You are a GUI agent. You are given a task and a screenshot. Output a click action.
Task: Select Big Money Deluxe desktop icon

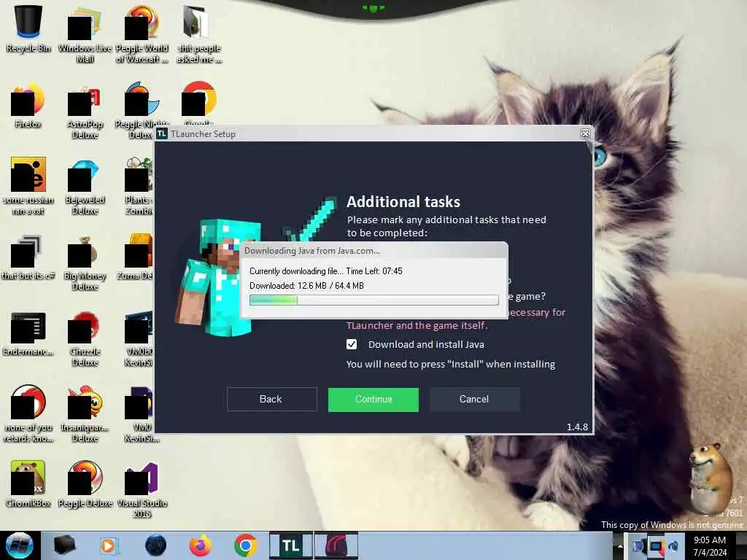[x=85, y=262]
